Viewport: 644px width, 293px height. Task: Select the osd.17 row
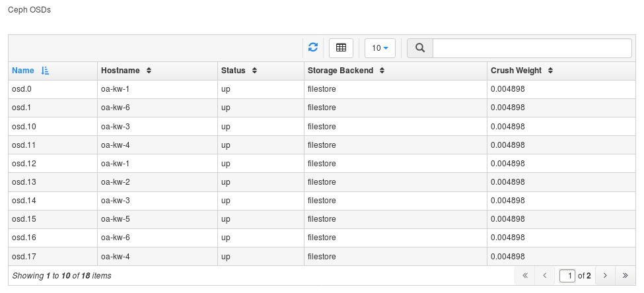pyautogui.click(x=24, y=257)
